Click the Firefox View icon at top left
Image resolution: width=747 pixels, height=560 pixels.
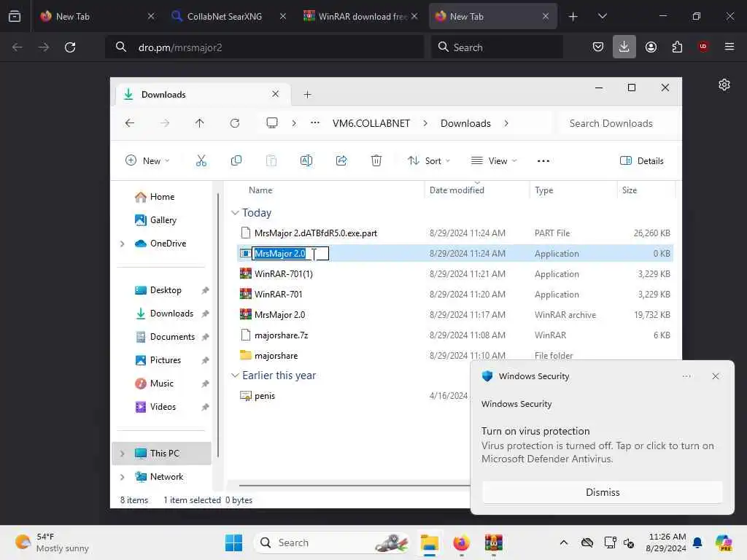15,16
